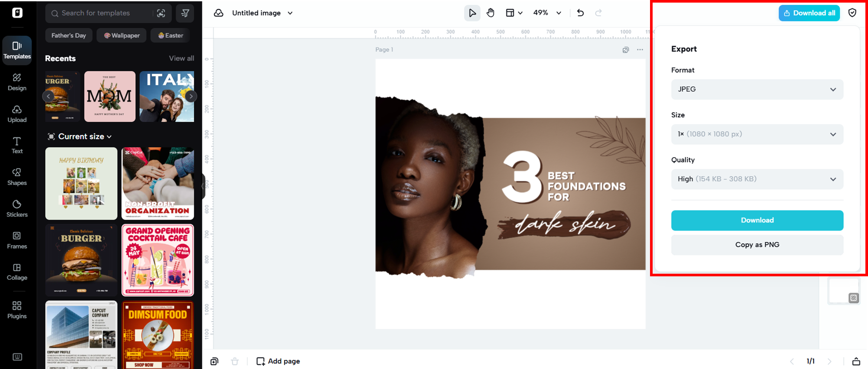Click the image search scan icon
This screenshot has height=369, width=868.
(161, 13)
